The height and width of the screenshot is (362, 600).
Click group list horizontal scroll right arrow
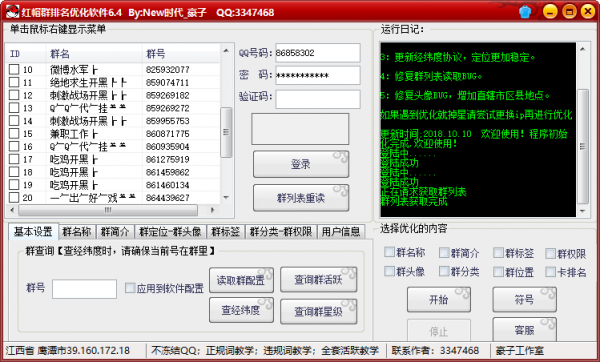click(213, 210)
